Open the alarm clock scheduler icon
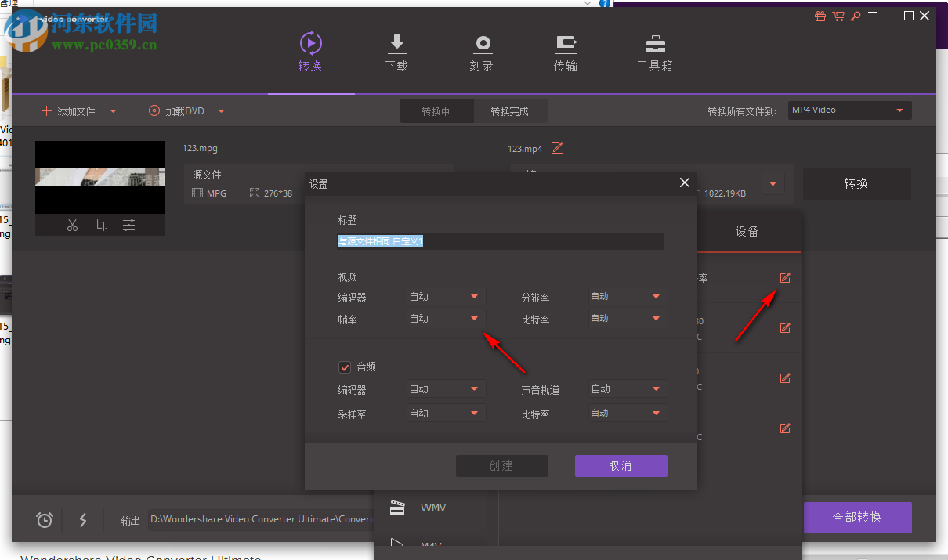This screenshot has width=948, height=560. coord(45,519)
